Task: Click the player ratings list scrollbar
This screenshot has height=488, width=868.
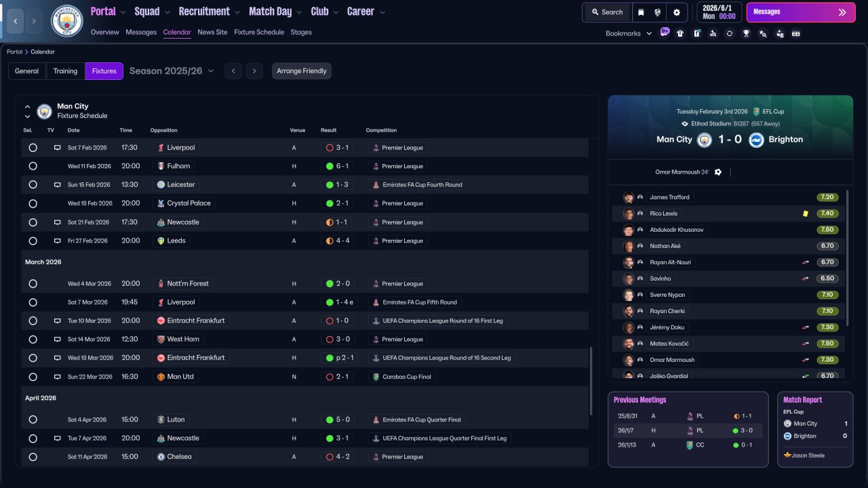Action: (848, 258)
